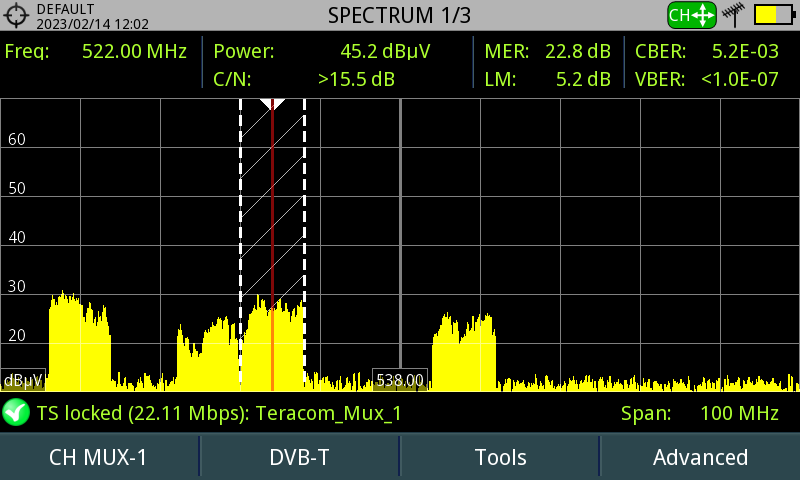This screenshot has width=800, height=480.
Task: Tap the 60 level axis label
Action: 17,139
